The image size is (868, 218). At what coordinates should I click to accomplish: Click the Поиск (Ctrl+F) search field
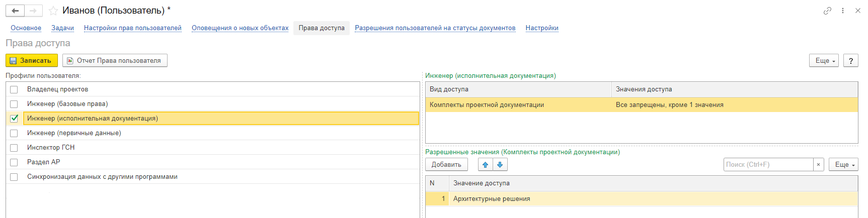pyautogui.click(x=768, y=165)
